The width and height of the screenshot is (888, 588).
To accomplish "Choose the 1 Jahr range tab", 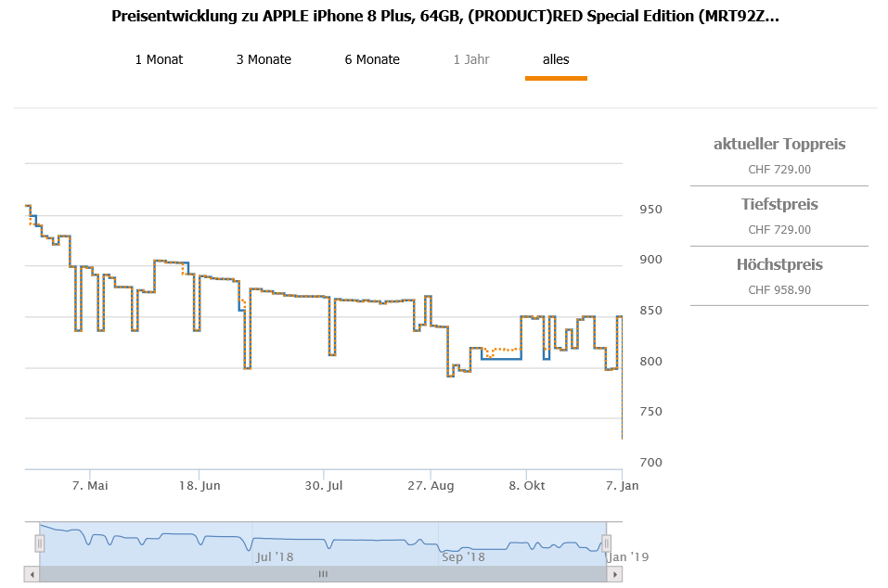I will tap(471, 59).
